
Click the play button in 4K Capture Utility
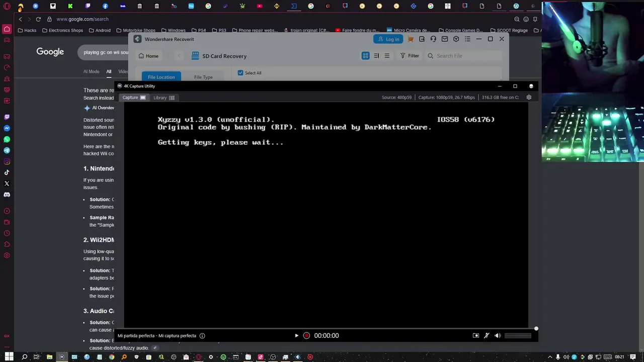pos(296,335)
